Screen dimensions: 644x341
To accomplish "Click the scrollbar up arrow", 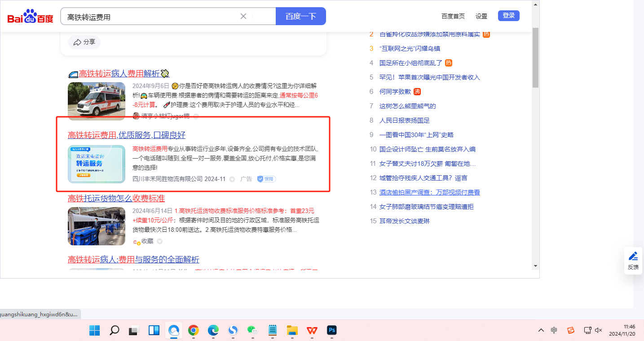I will click(535, 4).
